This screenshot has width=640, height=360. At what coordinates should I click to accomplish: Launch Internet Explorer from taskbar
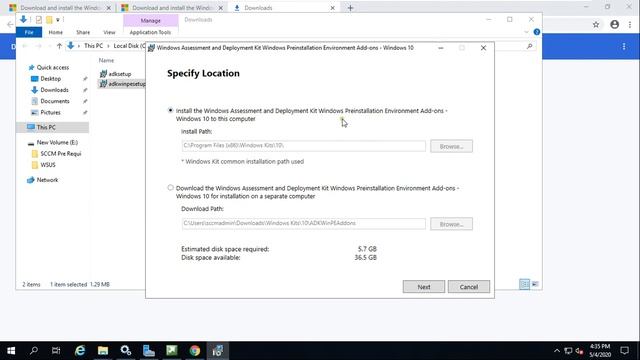pyautogui.click(x=80, y=351)
